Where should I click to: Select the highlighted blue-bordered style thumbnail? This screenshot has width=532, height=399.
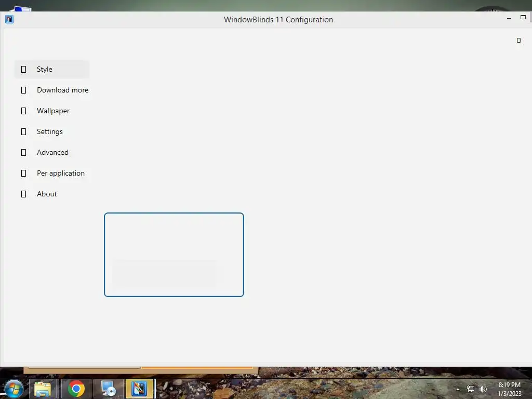(x=174, y=255)
